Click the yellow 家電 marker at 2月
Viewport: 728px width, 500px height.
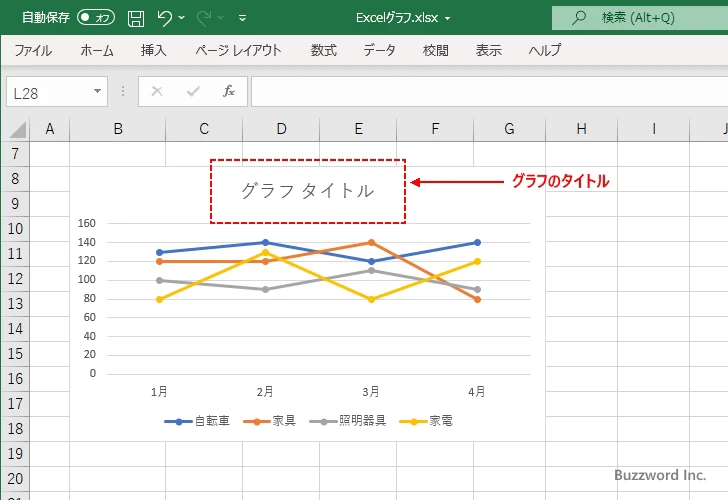coord(266,253)
